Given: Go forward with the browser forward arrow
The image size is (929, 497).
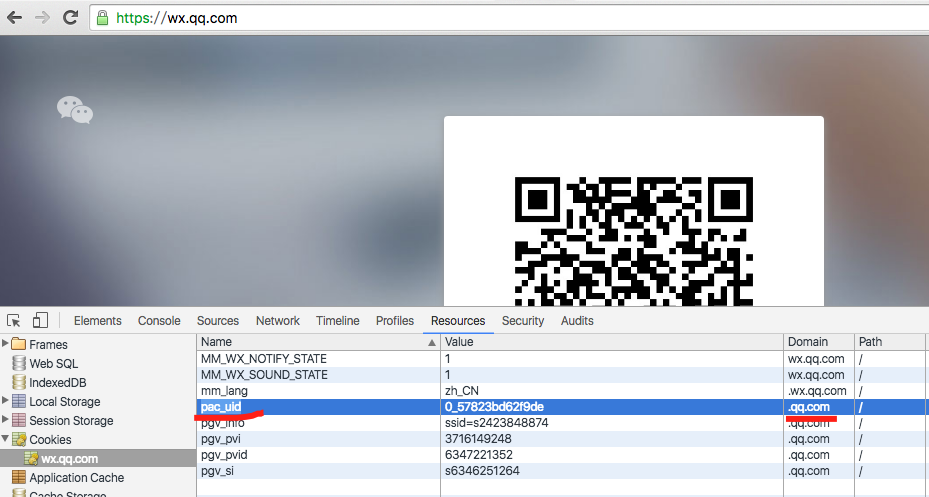Looking at the screenshot, I should point(42,18).
